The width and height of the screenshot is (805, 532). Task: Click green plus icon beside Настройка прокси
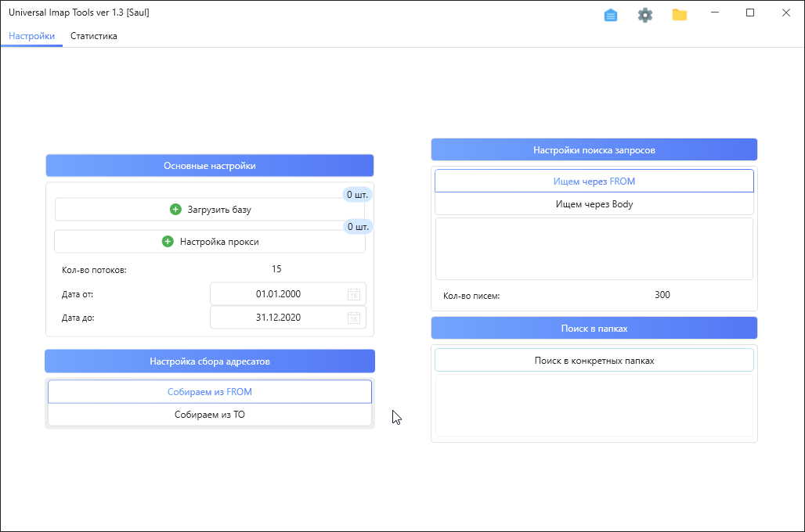coord(168,242)
